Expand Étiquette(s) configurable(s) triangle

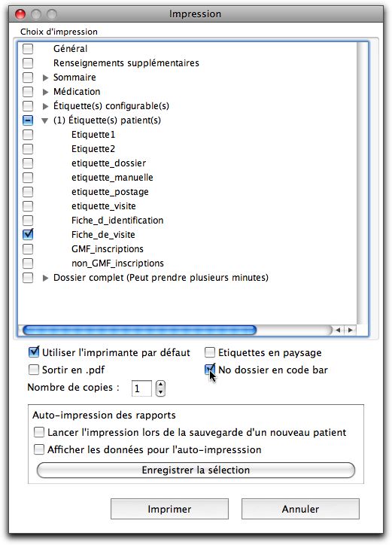45,106
